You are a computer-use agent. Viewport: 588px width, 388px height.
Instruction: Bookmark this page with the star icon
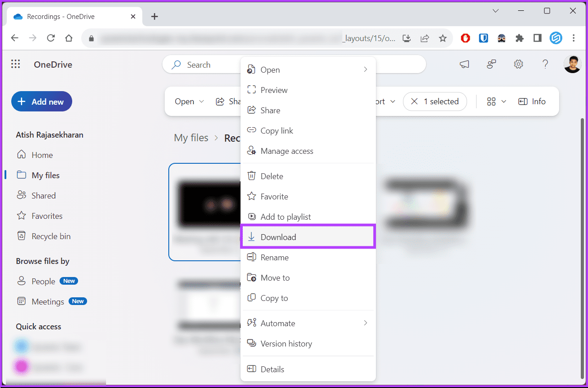coord(443,38)
